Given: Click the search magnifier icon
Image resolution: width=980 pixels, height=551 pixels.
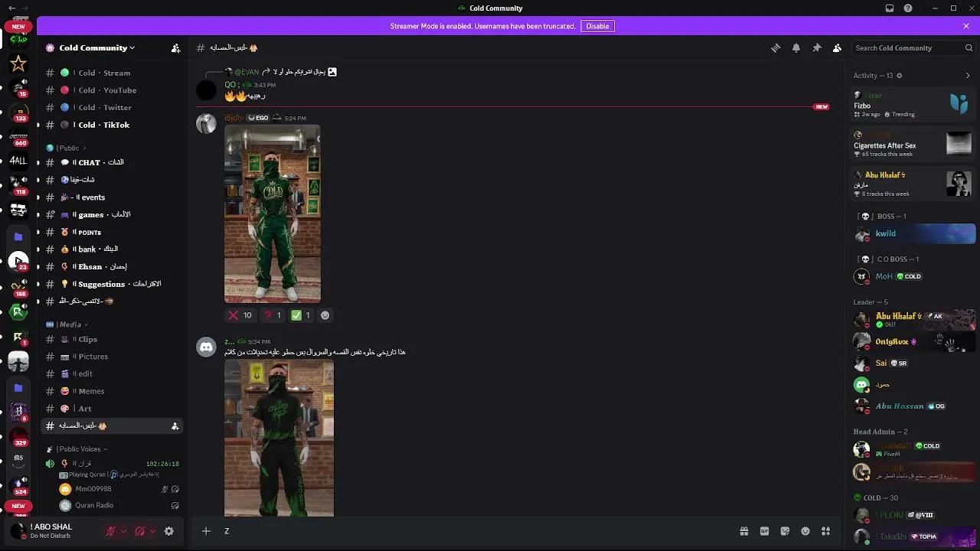Looking at the screenshot, I should (969, 47).
